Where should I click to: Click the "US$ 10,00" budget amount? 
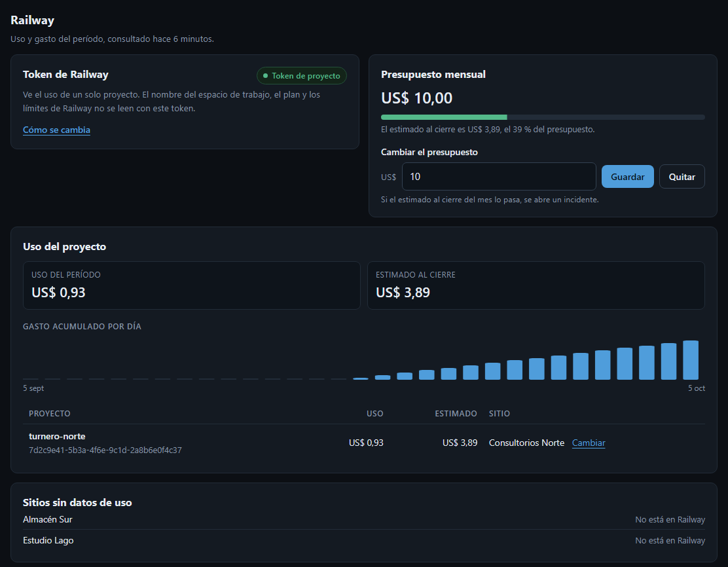coord(416,98)
